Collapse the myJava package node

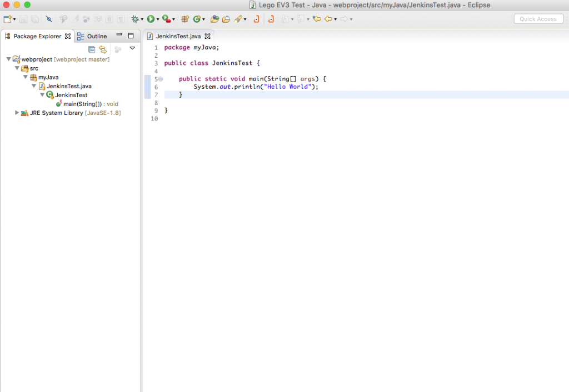[x=25, y=77]
